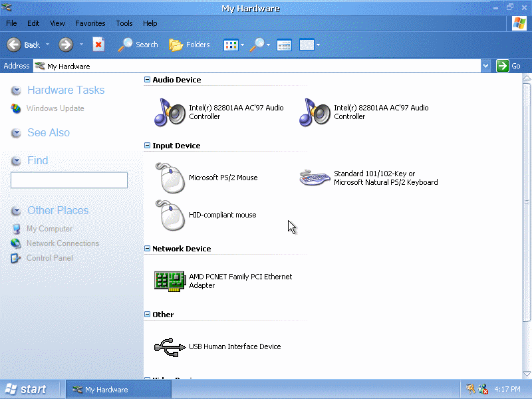Click the Forward arrow button
Image resolution: width=532 pixels, height=399 pixels.
[65, 45]
